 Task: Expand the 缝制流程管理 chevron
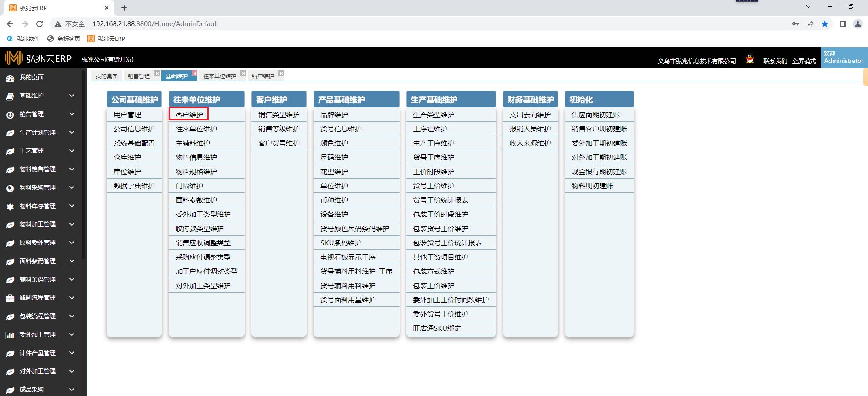pyautogui.click(x=72, y=298)
